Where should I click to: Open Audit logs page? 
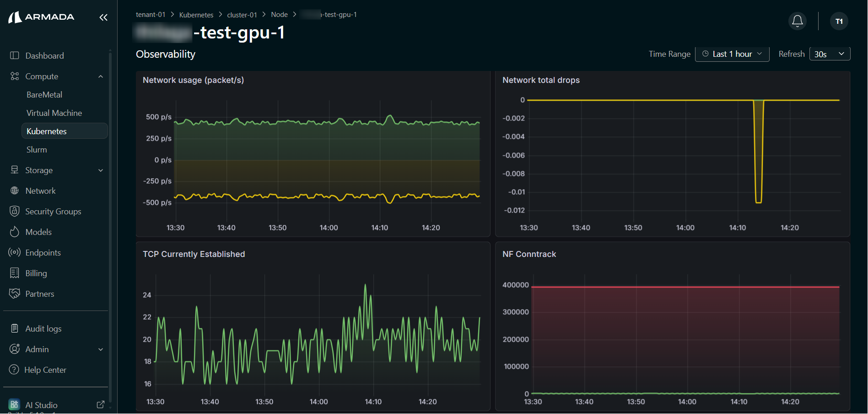[x=43, y=328]
